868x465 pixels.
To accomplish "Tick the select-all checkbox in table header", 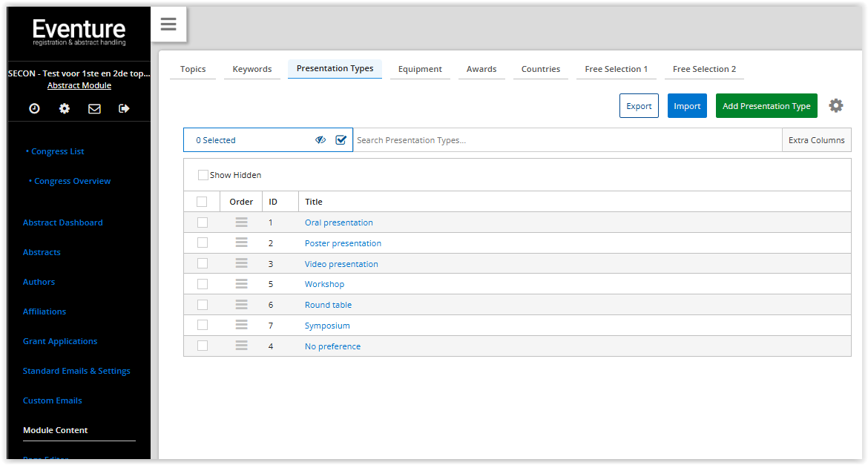I will pos(202,202).
